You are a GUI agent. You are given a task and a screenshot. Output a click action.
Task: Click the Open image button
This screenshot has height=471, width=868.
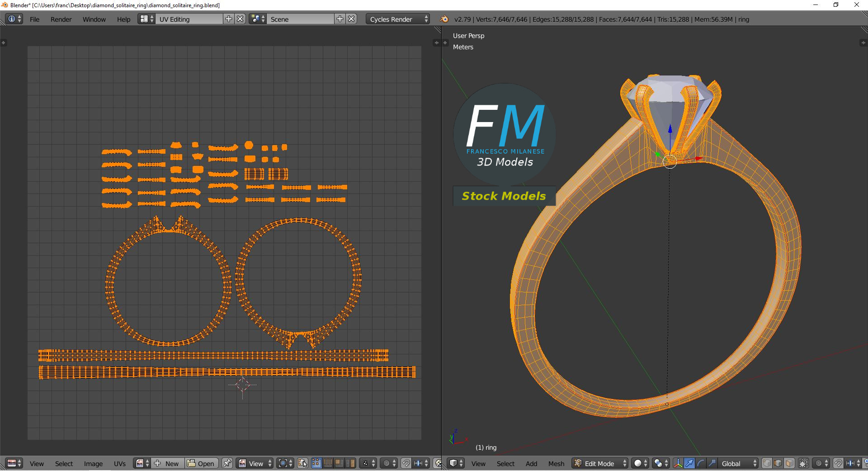pyautogui.click(x=201, y=463)
